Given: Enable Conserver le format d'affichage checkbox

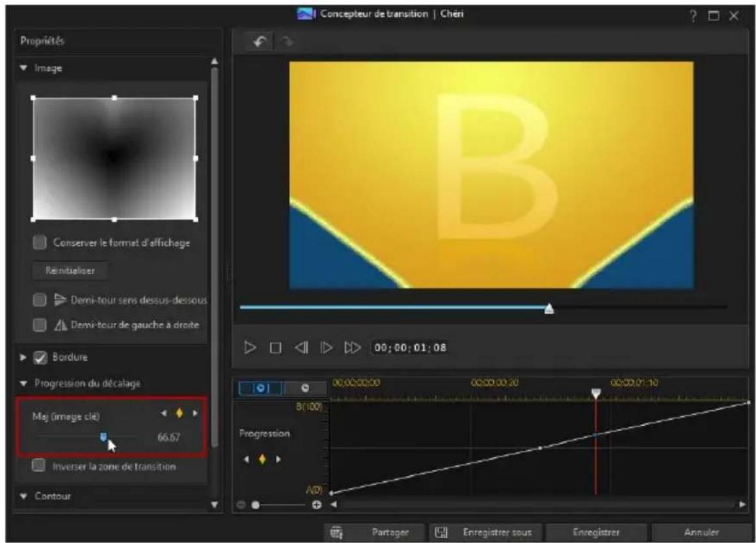Looking at the screenshot, I should pos(40,242).
